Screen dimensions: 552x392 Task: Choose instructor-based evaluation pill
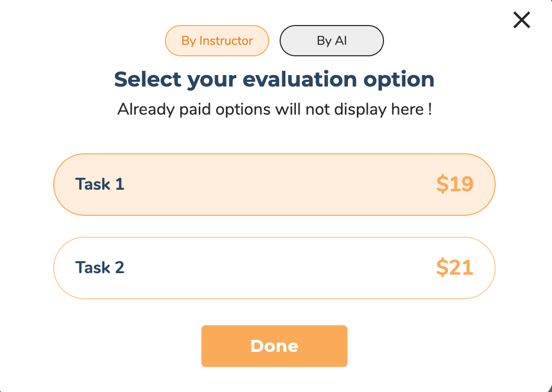click(x=217, y=41)
